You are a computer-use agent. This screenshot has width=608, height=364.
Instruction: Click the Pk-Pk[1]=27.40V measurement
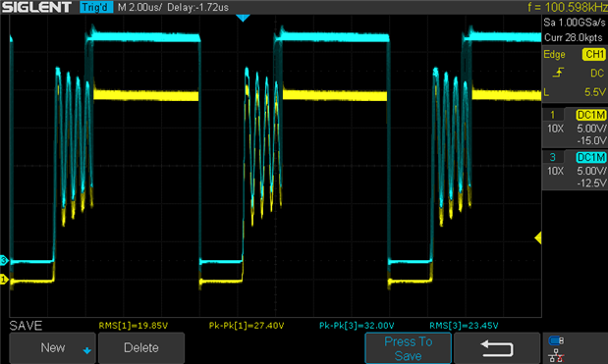pos(247,326)
